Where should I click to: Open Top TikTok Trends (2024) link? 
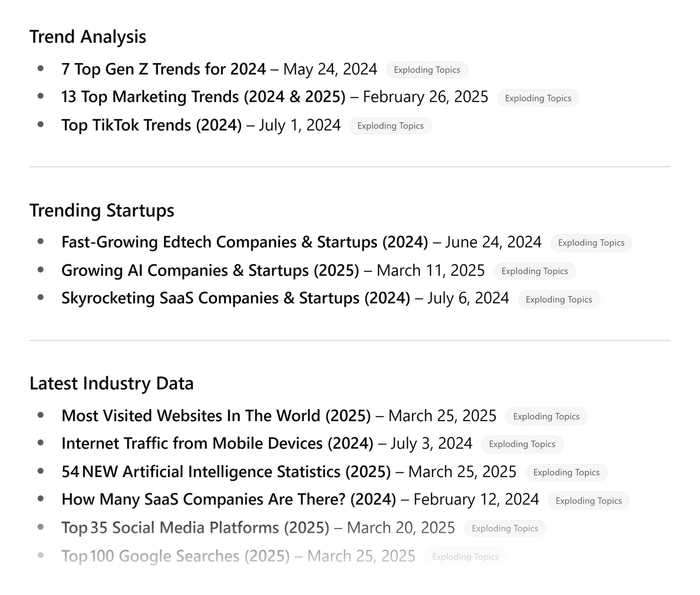pos(152,125)
